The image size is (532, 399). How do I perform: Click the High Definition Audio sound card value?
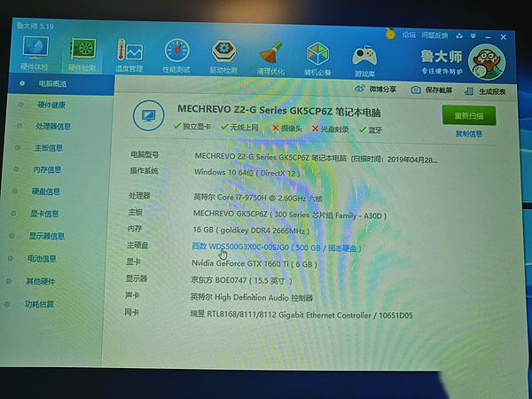[x=252, y=298]
